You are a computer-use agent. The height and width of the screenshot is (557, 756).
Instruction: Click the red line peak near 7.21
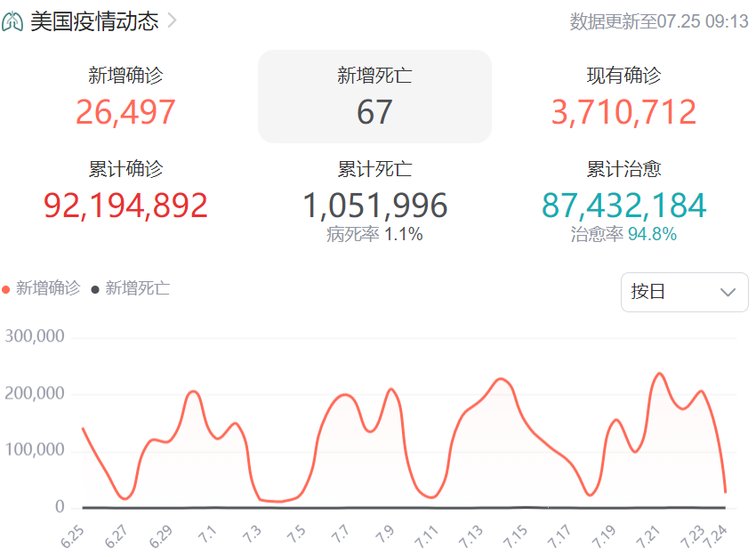pos(659,374)
